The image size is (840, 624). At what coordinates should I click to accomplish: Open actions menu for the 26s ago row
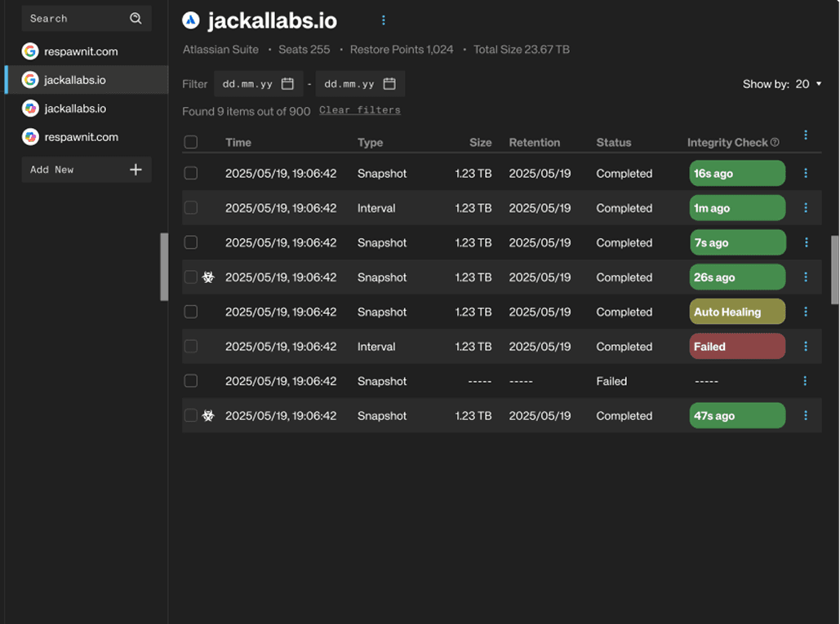pyautogui.click(x=805, y=277)
